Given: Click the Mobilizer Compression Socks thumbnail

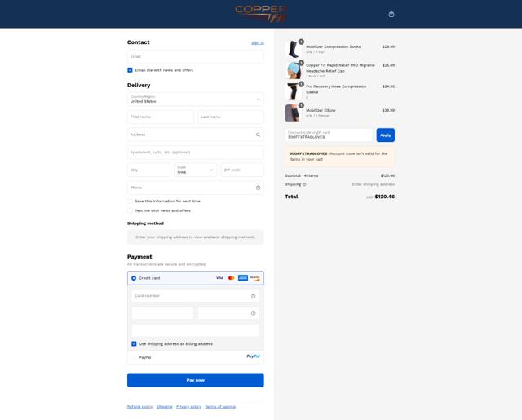Looking at the screenshot, I should [x=294, y=49].
